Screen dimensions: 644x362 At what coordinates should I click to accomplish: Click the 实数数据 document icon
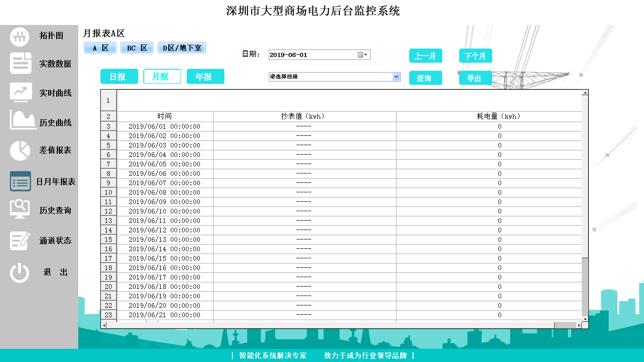point(21,64)
